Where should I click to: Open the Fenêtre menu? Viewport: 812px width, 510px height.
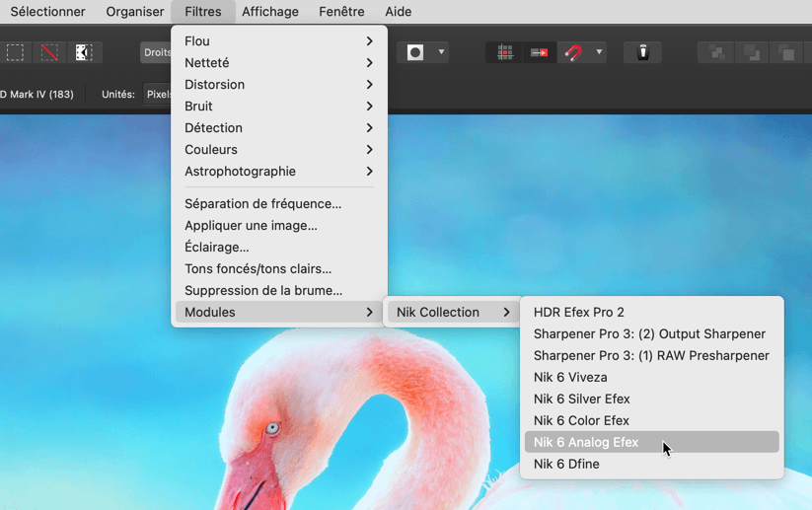[x=341, y=12]
